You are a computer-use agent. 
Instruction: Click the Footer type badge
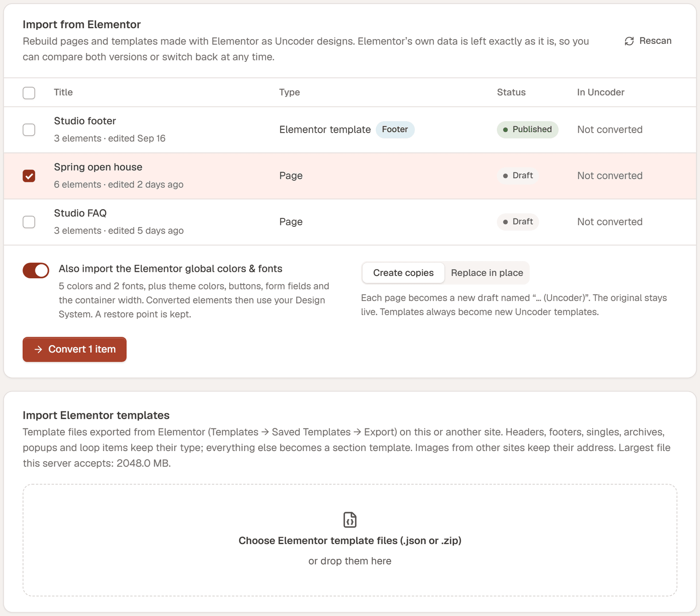tap(395, 129)
